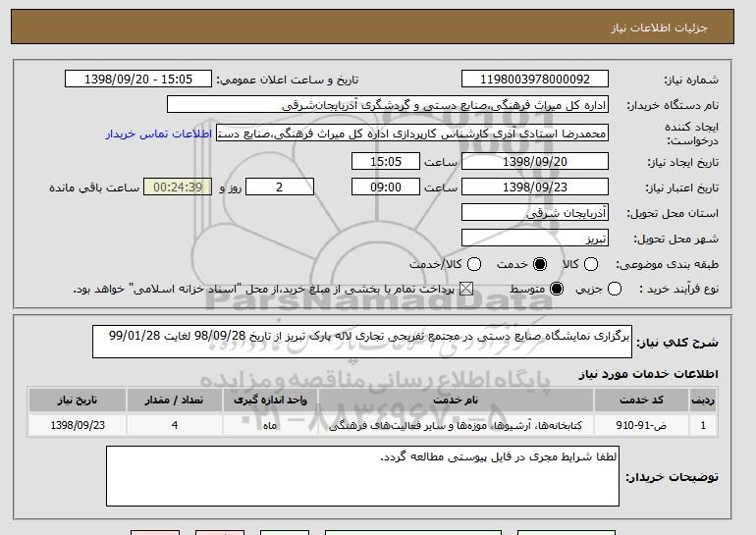This screenshot has width=756, height=535.
Task: Select the کالا radio button
Action: pos(591,264)
